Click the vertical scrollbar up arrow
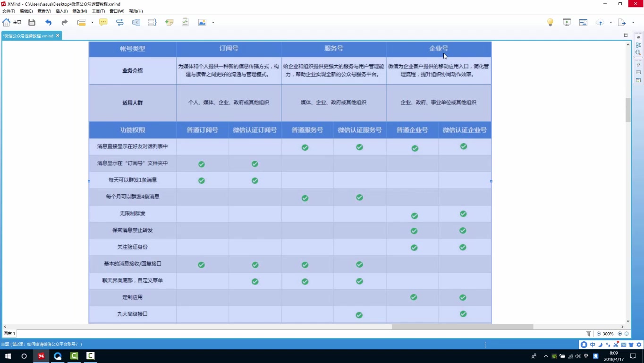 628,43
